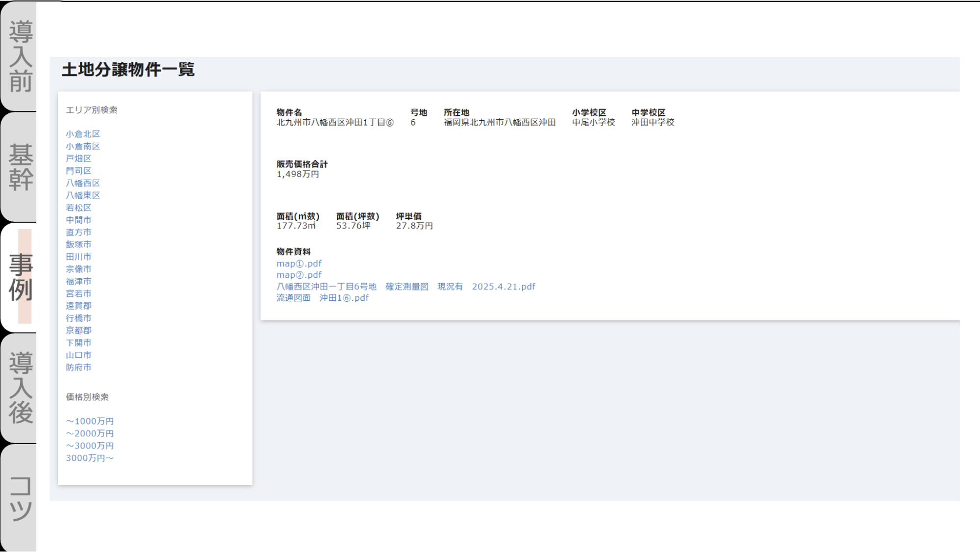The image size is (980, 552).
Task: Show properties in 直方市
Action: click(x=78, y=232)
